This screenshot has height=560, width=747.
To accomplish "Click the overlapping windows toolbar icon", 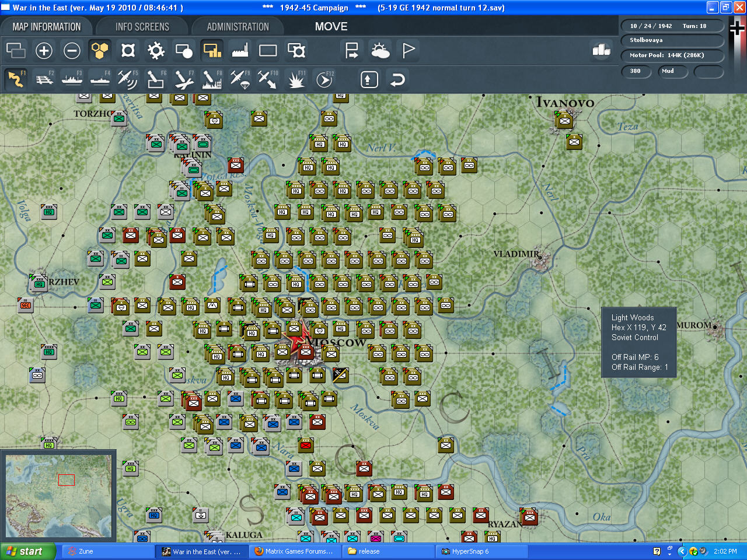I will pos(16,51).
